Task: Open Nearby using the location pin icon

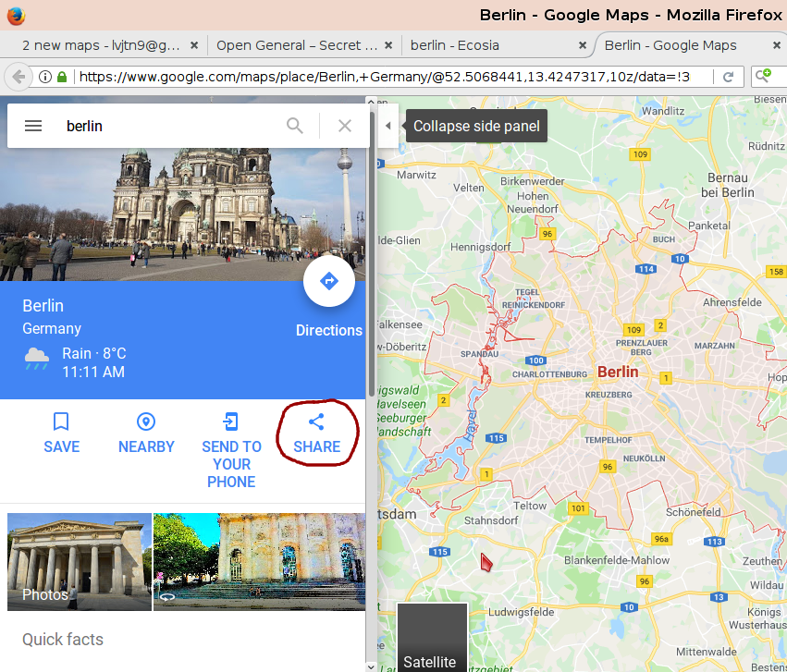Action: coord(146,422)
